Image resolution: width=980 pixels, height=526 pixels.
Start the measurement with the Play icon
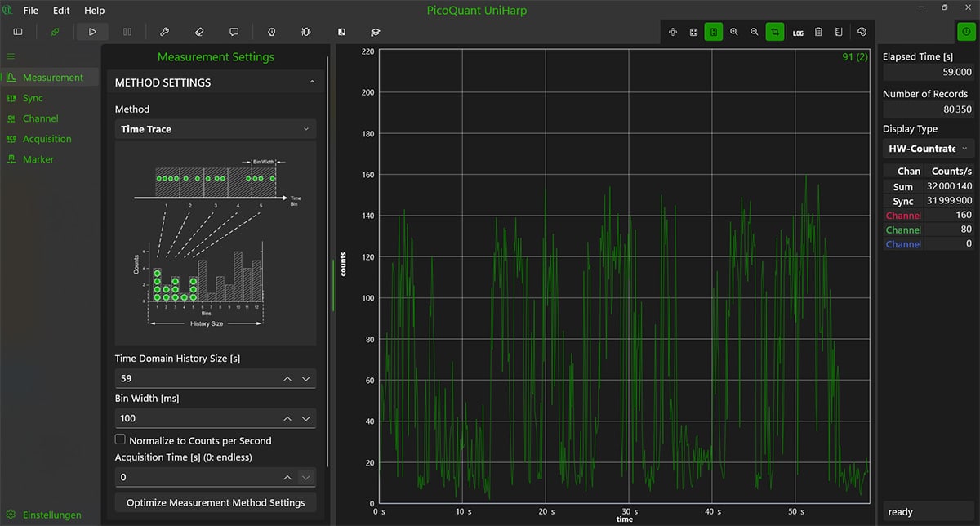click(92, 32)
